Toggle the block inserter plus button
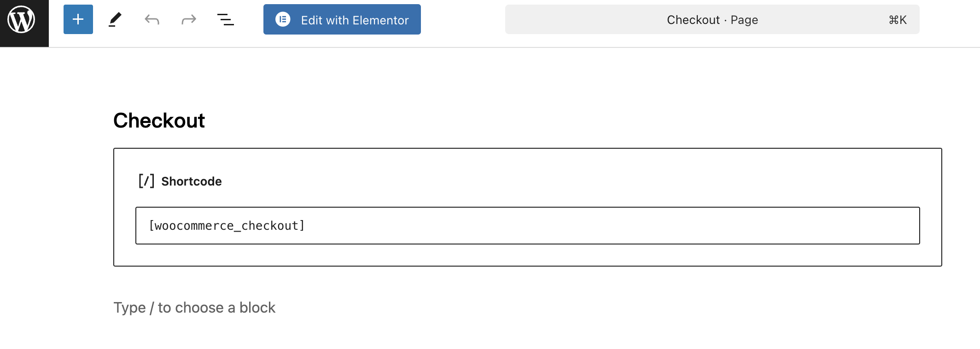The width and height of the screenshot is (980, 349). pos(78,19)
